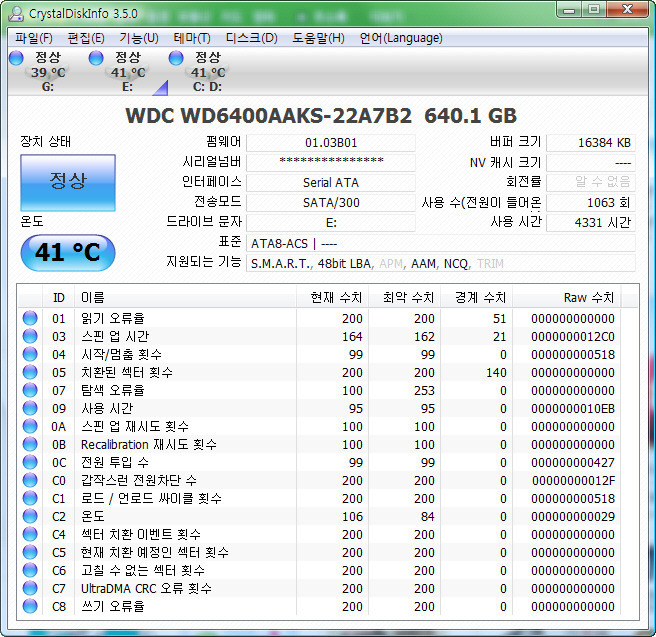This screenshot has width=656, height=637.
Task: Click the 경계 수치 column header
Action: pos(477,297)
